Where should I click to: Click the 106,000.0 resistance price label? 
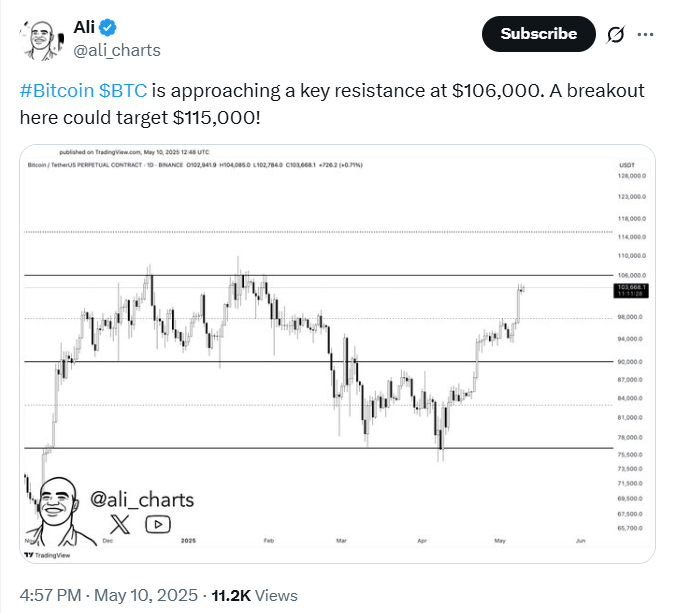point(631,275)
